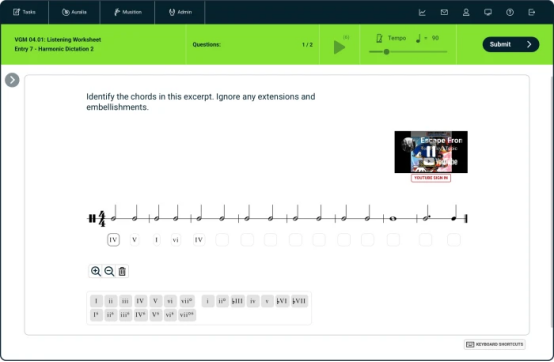
Task: Choose the iii chord in palette
Action: (x=125, y=301)
